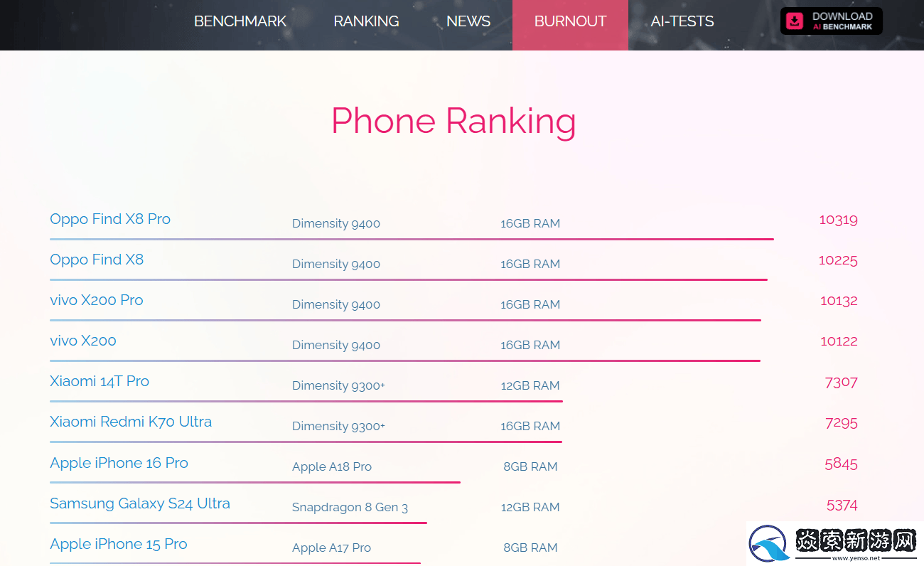
Task: Open the BENCHMARK menu item
Action: coord(240,21)
